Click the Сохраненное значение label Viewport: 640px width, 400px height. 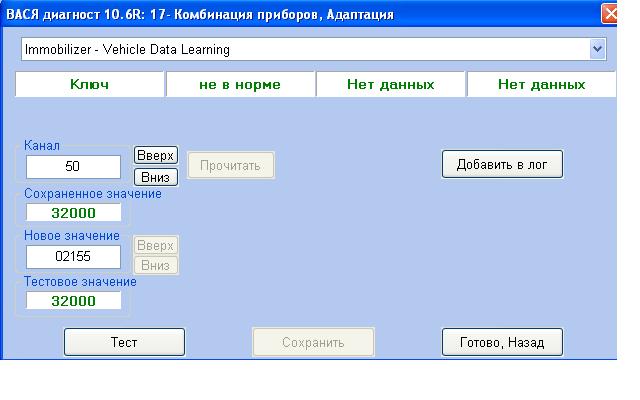pyautogui.click(x=93, y=193)
